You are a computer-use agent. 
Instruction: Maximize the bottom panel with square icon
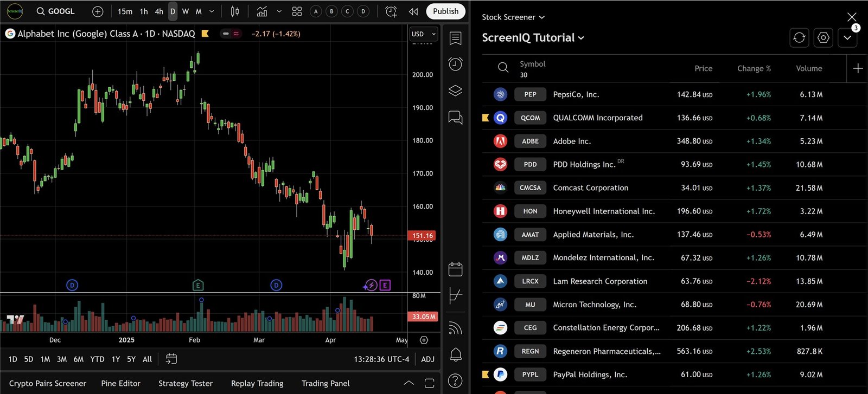pyautogui.click(x=429, y=383)
